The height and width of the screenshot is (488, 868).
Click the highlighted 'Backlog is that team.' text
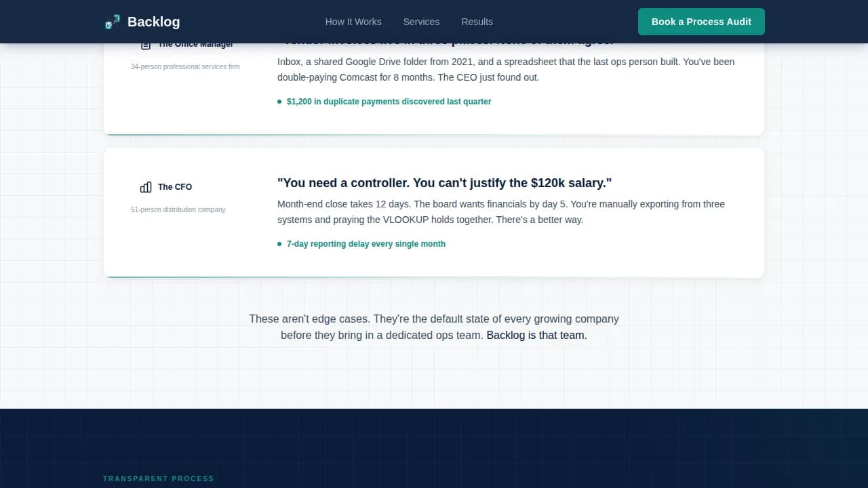tap(536, 335)
